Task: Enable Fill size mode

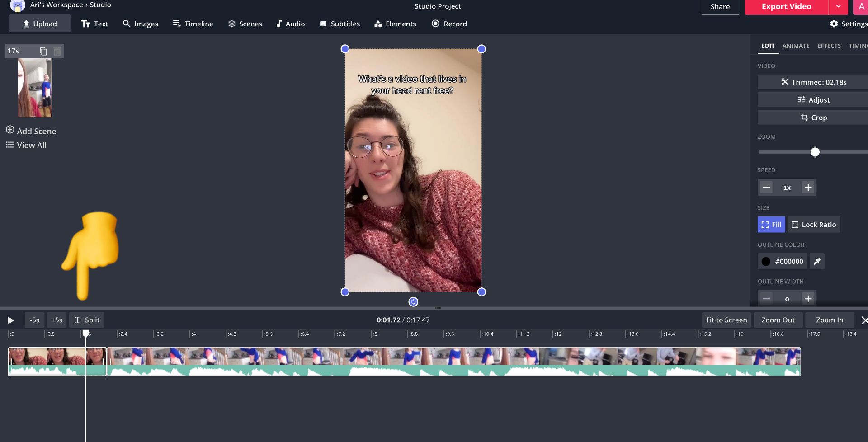Action: (771, 224)
